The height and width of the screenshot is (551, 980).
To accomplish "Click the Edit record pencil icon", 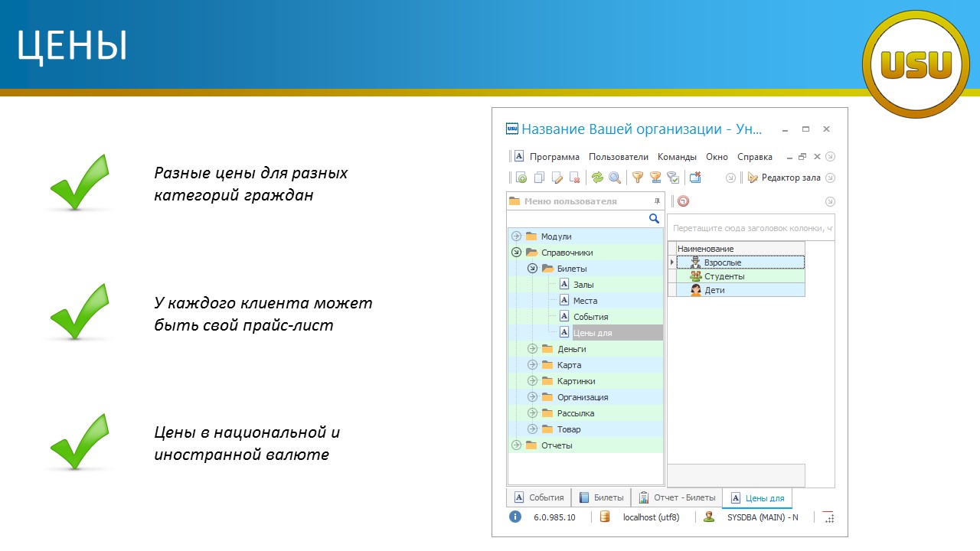I will click(x=557, y=178).
